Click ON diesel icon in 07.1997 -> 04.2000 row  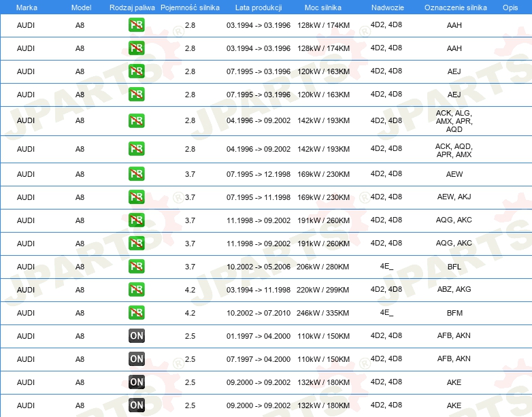[136, 358]
